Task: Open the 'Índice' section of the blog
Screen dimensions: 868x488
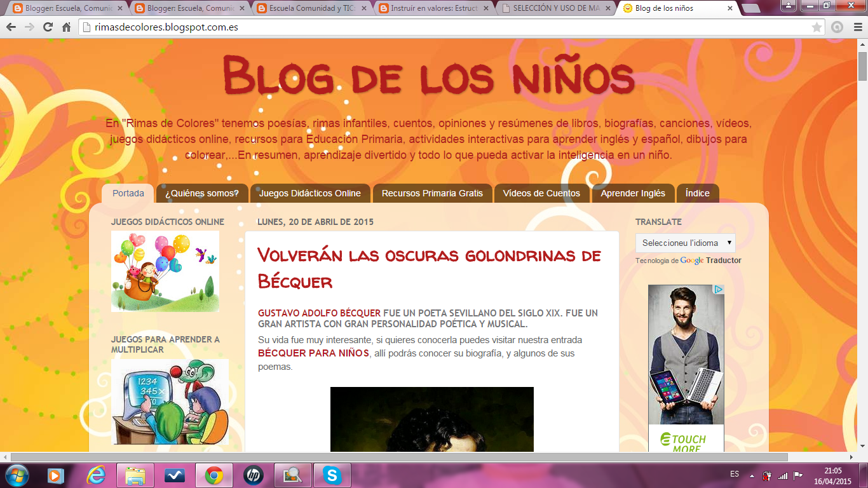Action: click(x=697, y=193)
